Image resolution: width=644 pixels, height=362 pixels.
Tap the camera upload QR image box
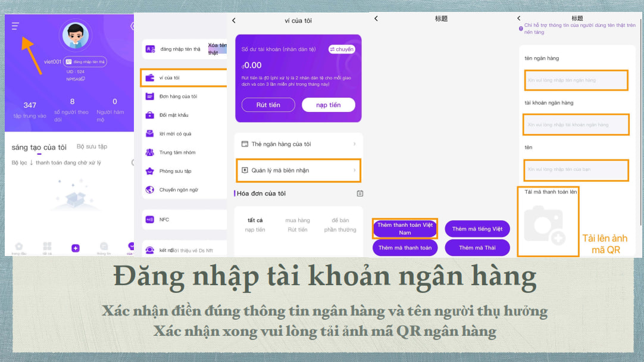coord(548,226)
